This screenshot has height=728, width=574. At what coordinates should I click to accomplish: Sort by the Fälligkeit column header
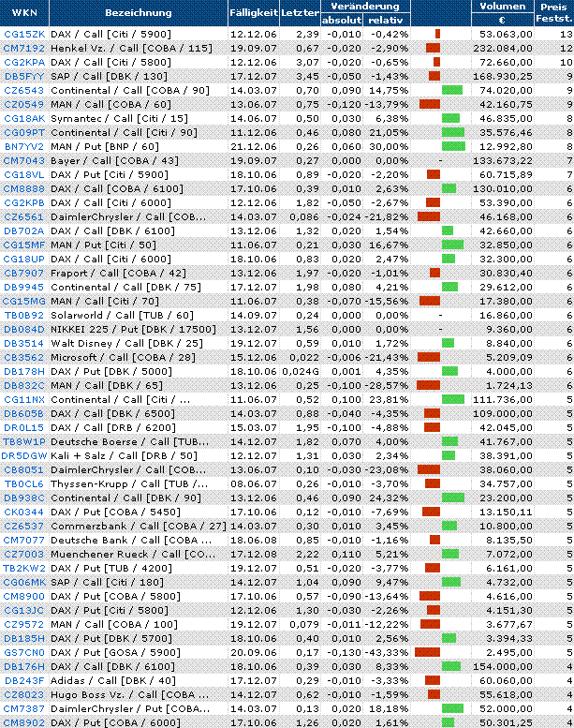254,13
